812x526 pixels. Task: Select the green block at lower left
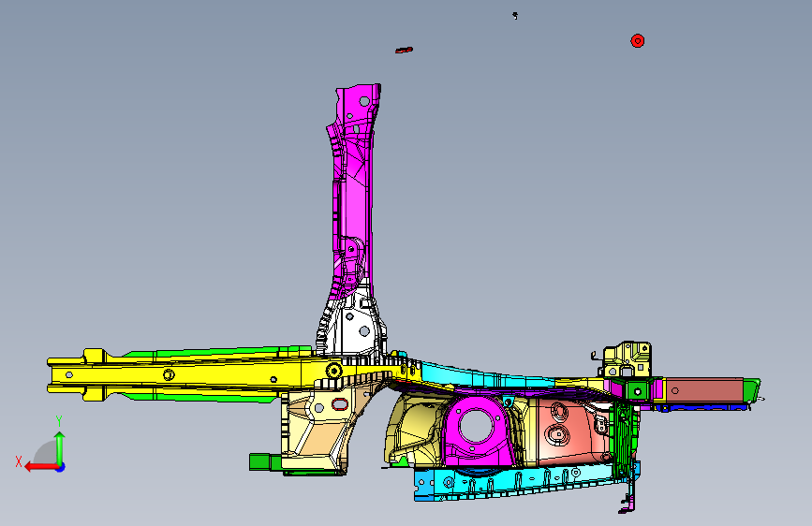click(x=264, y=461)
